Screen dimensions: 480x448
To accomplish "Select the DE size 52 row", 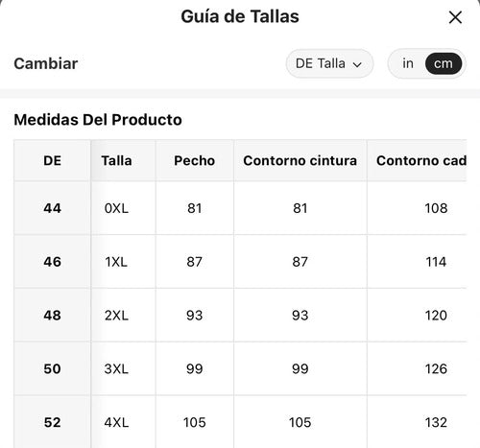I will (x=240, y=422).
